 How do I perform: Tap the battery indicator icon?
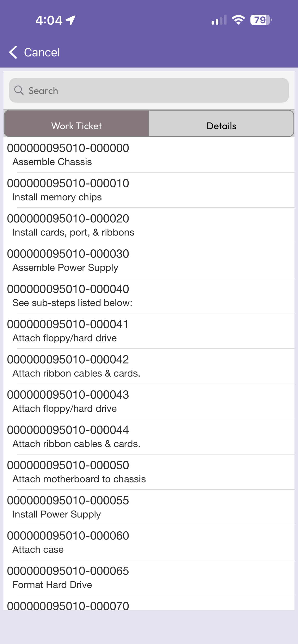261,20
